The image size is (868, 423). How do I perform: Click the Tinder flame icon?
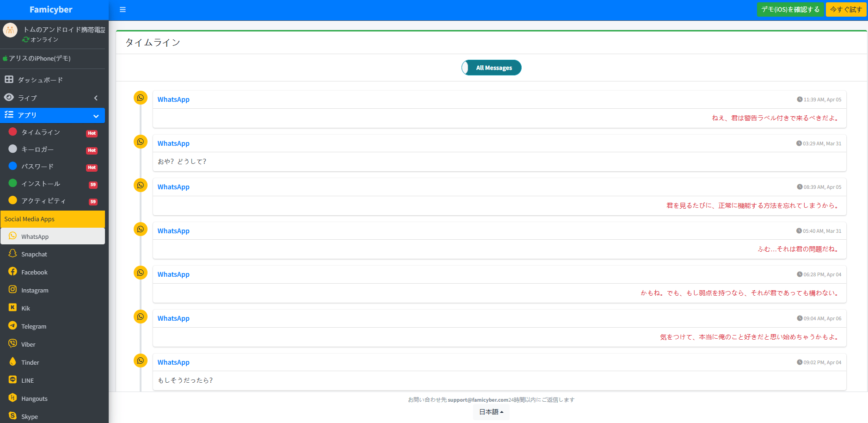click(12, 362)
